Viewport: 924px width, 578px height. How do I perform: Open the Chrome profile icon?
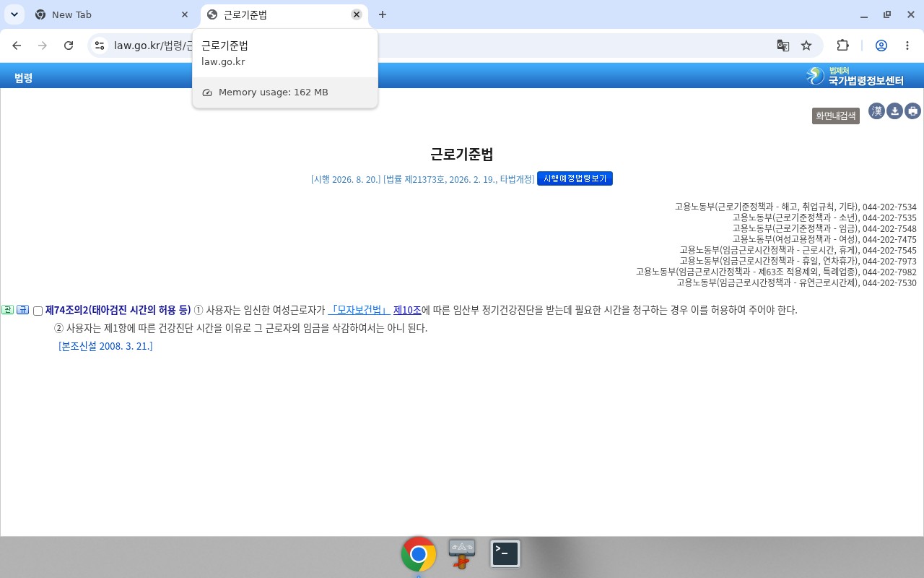click(881, 46)
